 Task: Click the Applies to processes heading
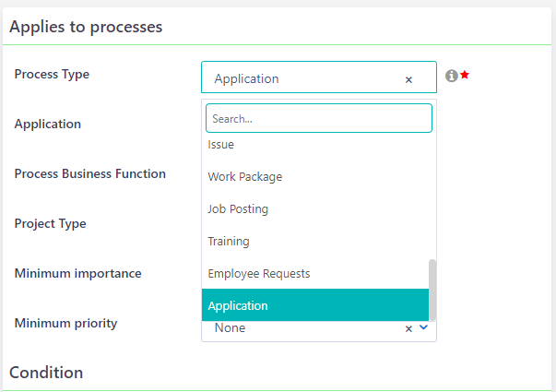(86, 27)
